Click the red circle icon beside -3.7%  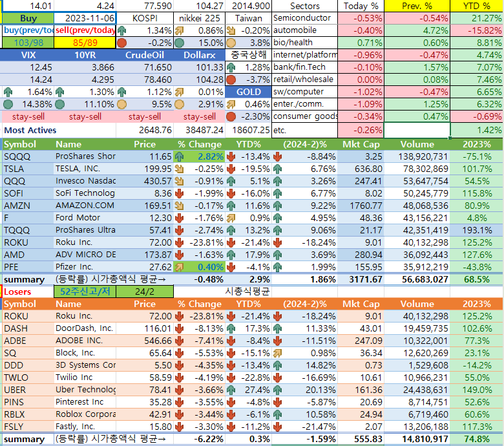coord(231,80)
